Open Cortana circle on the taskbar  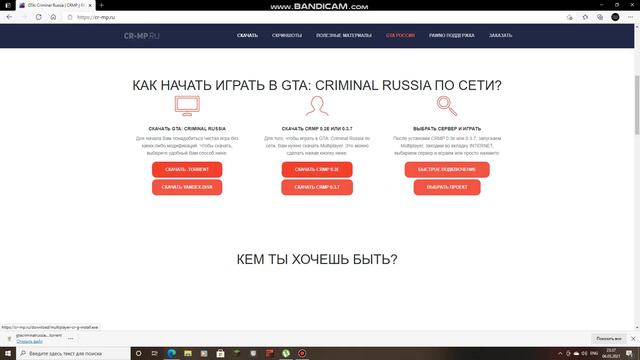pyautogui.click(x=138, y=353)
